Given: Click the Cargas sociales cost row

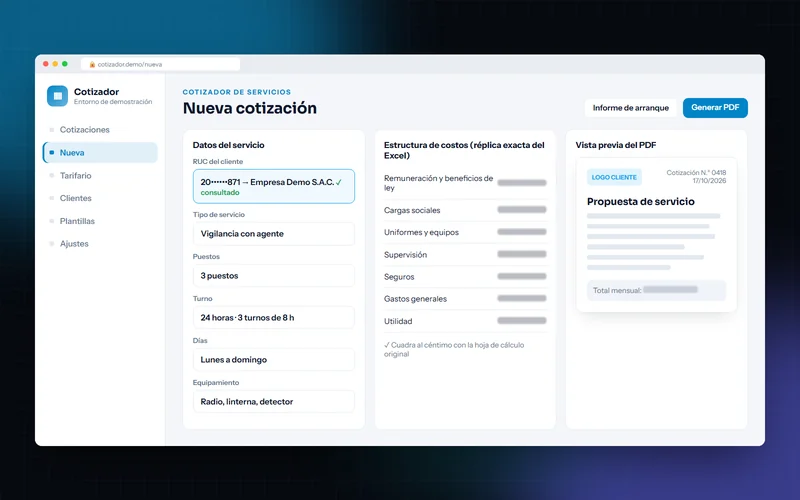Looking at the screenshot, I should [465, 210].
